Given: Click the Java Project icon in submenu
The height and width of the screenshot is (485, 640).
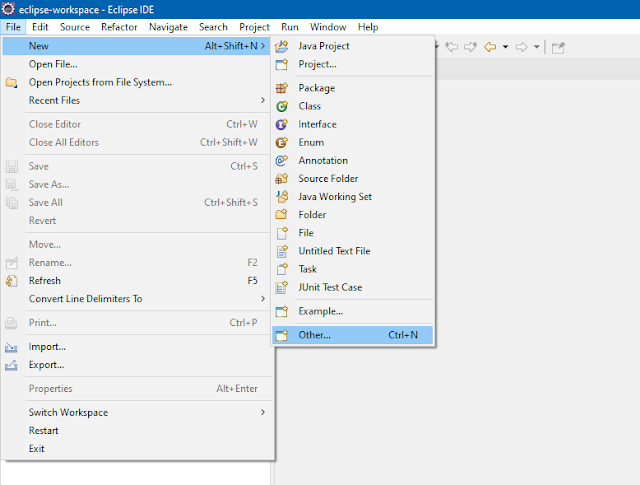Looking at the screenshot, I should (x=282, y=46).
